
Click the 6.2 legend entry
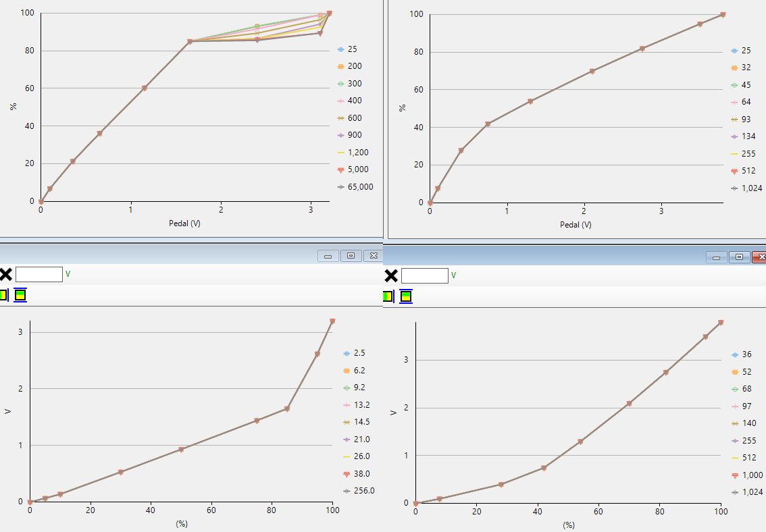coord(354,371)
